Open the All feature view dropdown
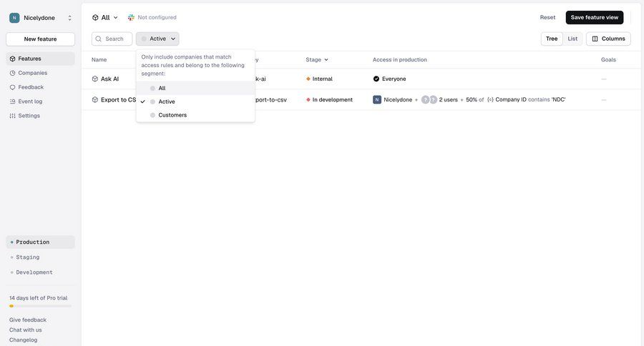The width and height of the screenshot is (644, 346). coord(104,18)
